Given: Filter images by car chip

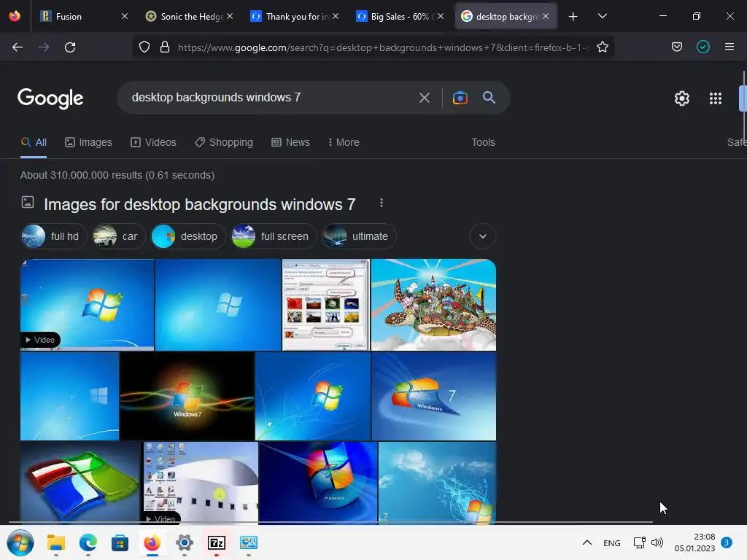Looking at the screenshot, I should coord(119,236).
